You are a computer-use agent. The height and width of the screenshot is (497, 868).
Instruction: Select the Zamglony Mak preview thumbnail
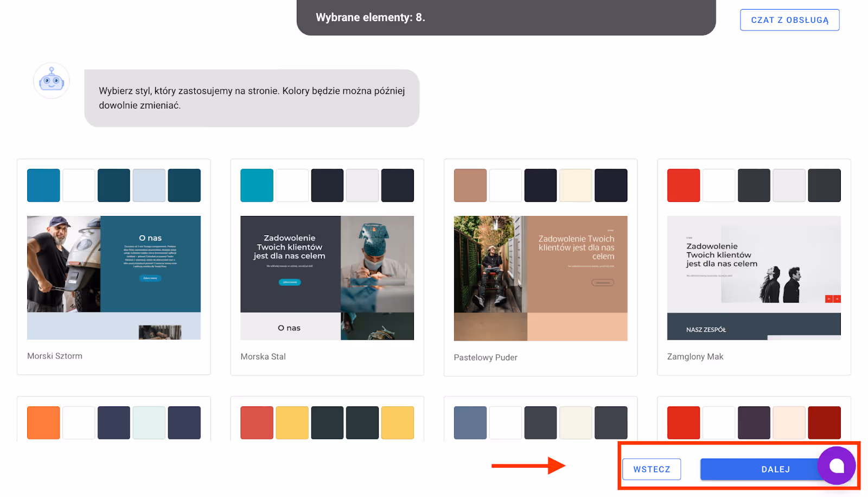tap(754, 278)
